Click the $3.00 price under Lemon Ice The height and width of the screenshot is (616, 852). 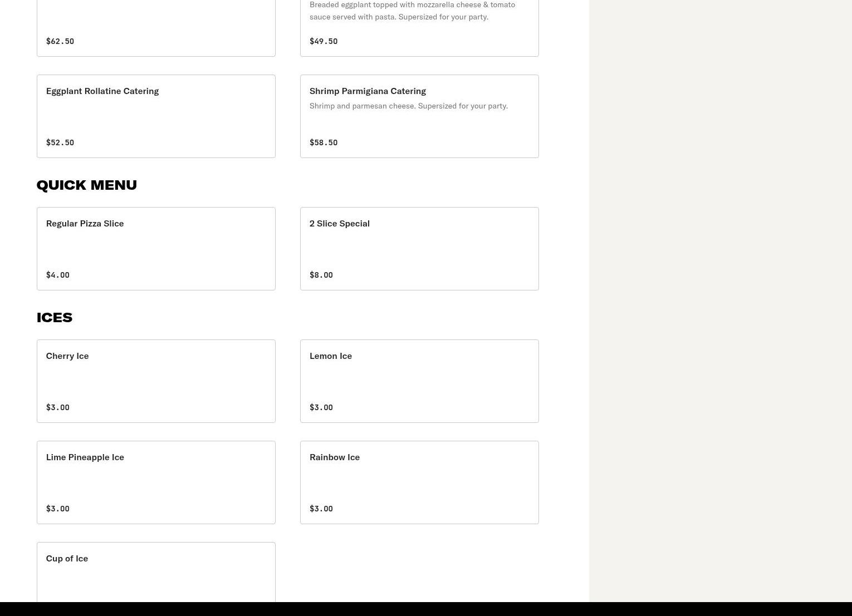point(321,407)
